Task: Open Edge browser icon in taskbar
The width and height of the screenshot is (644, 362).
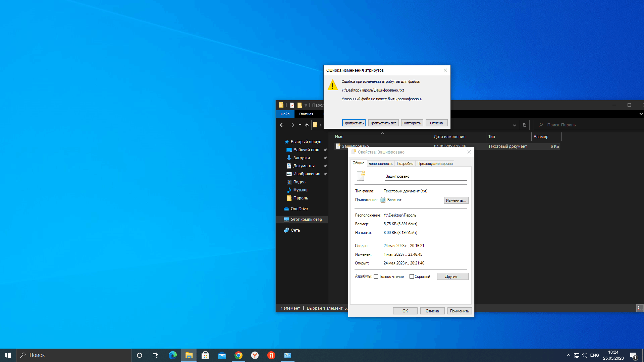Action: 172,355
